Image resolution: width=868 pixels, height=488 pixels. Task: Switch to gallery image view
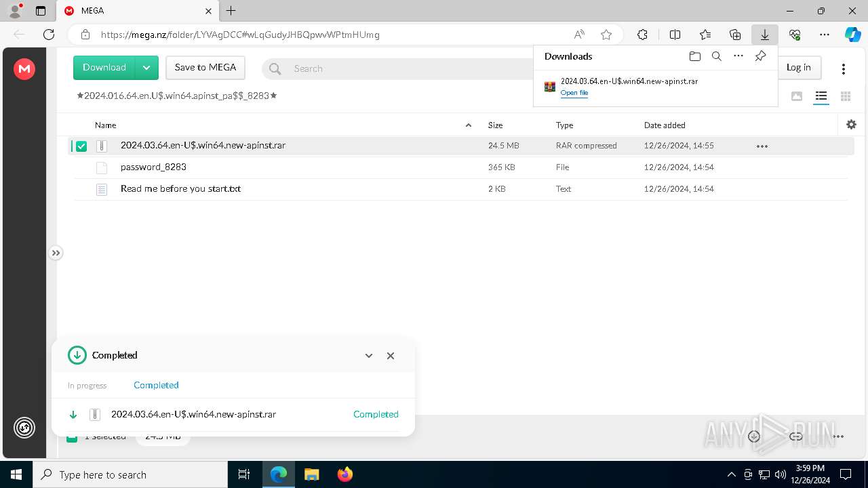pyautogui.click(x=797, y=96)
